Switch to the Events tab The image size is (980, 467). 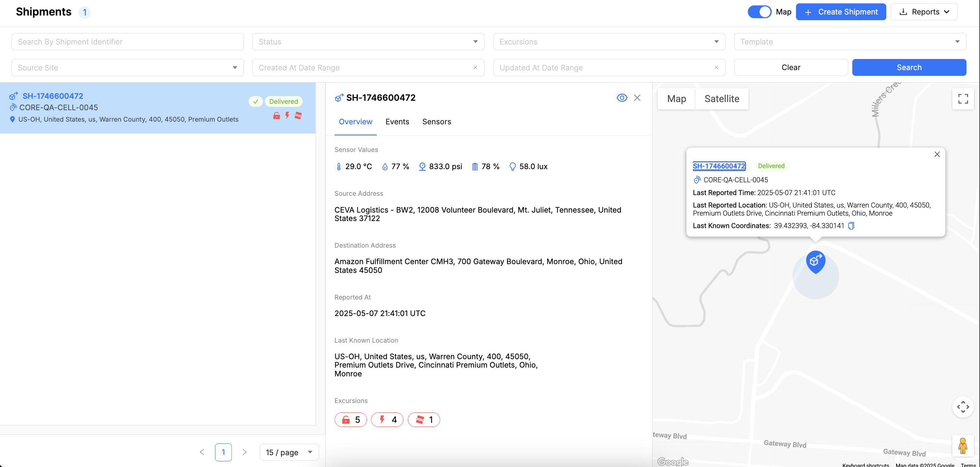click(397, 122)
